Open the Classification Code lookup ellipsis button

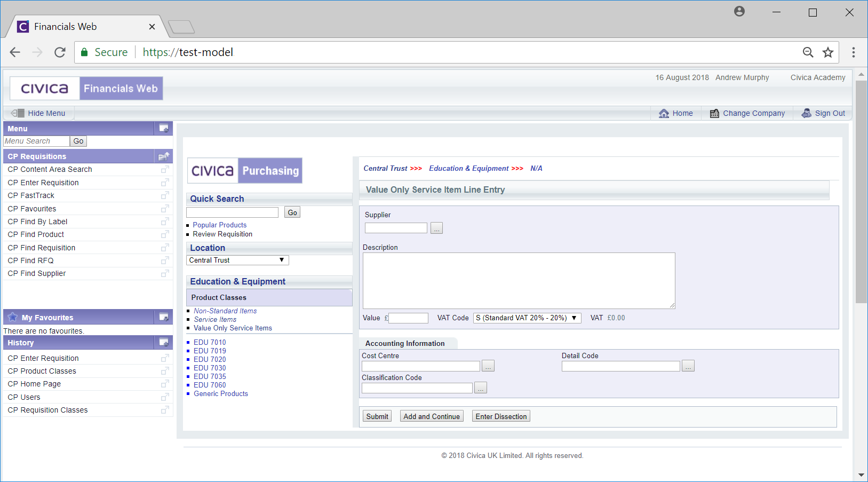pyautogui.click(x=481, y=388)
